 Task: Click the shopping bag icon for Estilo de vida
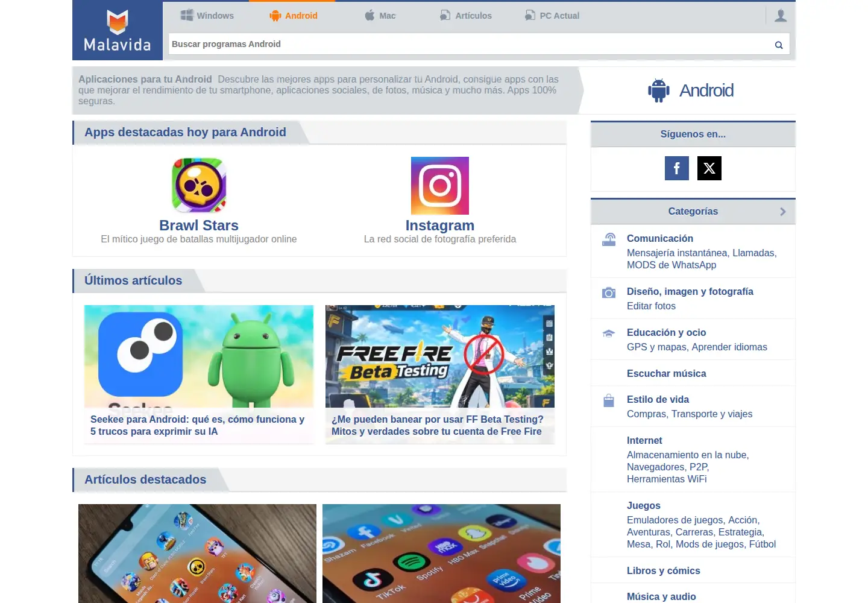[609, 400]
